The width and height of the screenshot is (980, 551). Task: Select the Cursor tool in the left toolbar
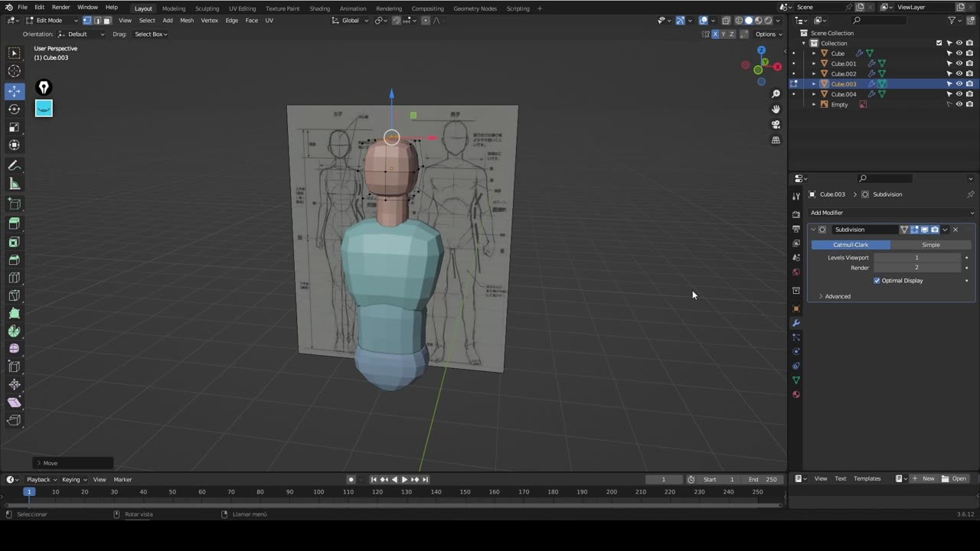click(x=14, y=71)
